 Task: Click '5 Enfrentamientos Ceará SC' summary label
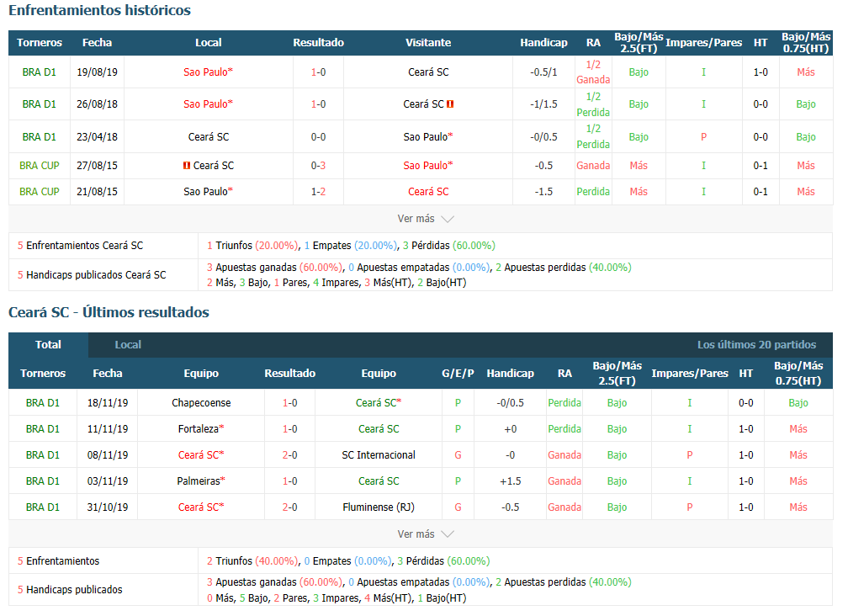[80, 246]
